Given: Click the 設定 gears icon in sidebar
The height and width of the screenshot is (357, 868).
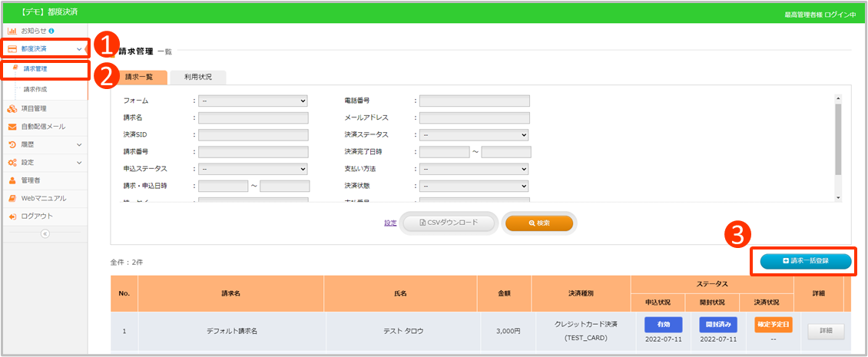Looking at the screenshot, I should [x=12, y=163].
